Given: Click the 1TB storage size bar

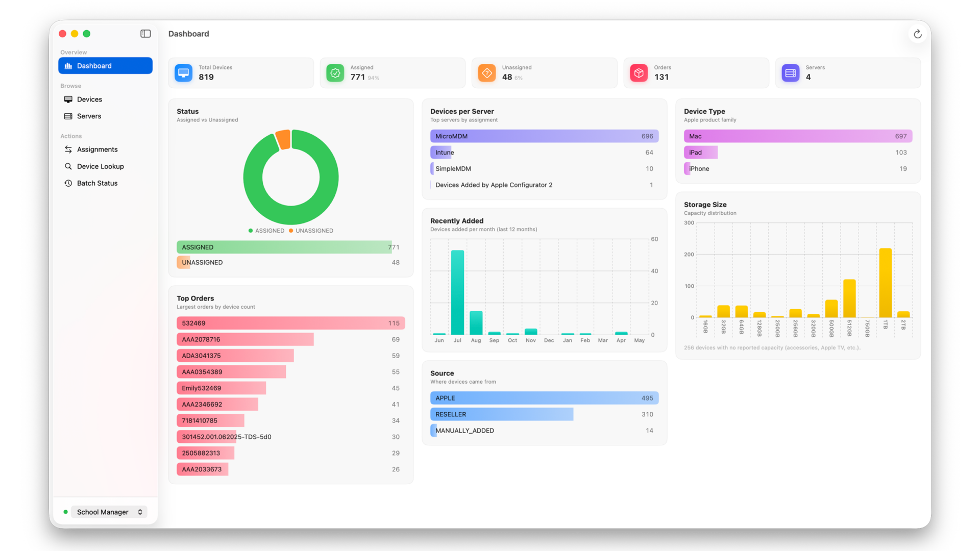Looking at the screenshot, I should (885, 283).
